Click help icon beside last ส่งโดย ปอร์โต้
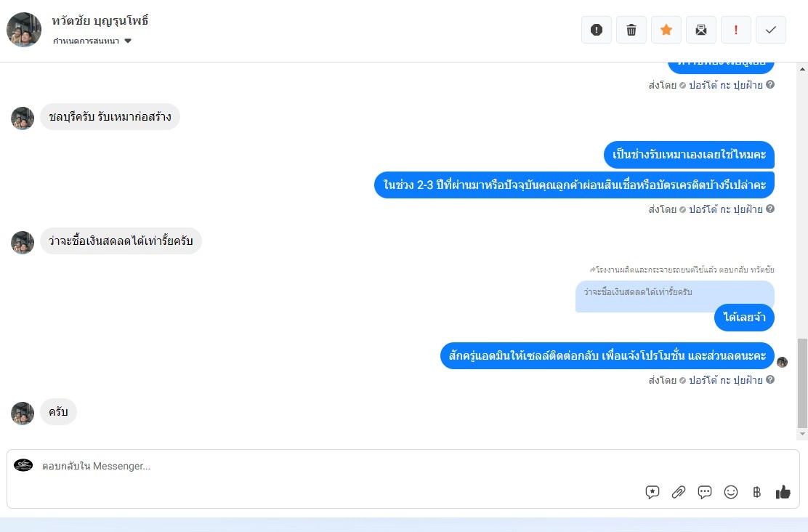The width and height of the screenshot is (808, 532). click(770, 379)
